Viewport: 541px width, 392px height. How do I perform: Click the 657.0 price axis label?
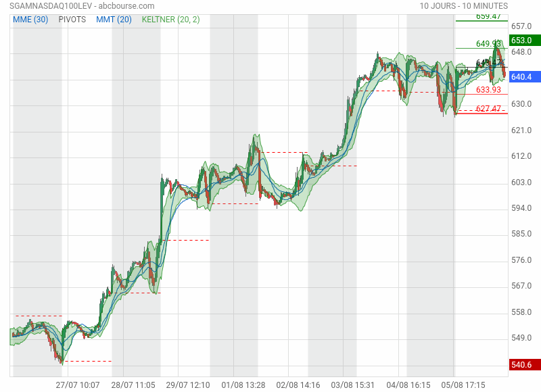pos(521,26)
